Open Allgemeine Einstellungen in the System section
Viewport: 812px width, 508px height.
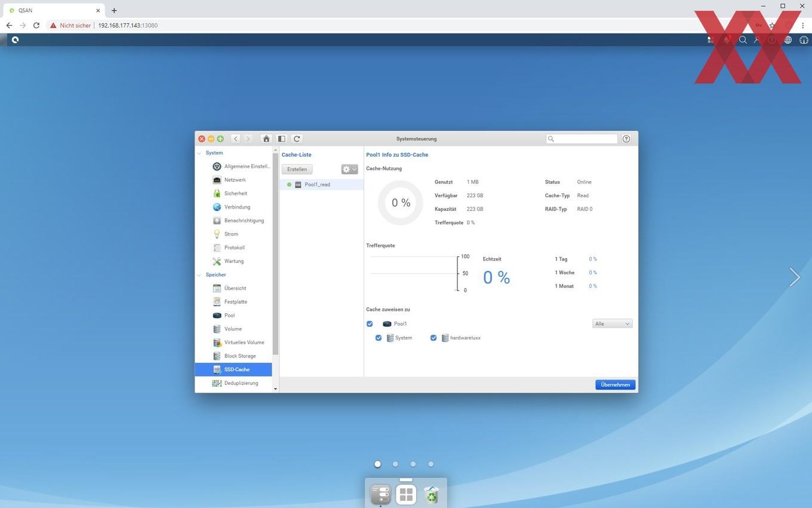tap(241, 166)
